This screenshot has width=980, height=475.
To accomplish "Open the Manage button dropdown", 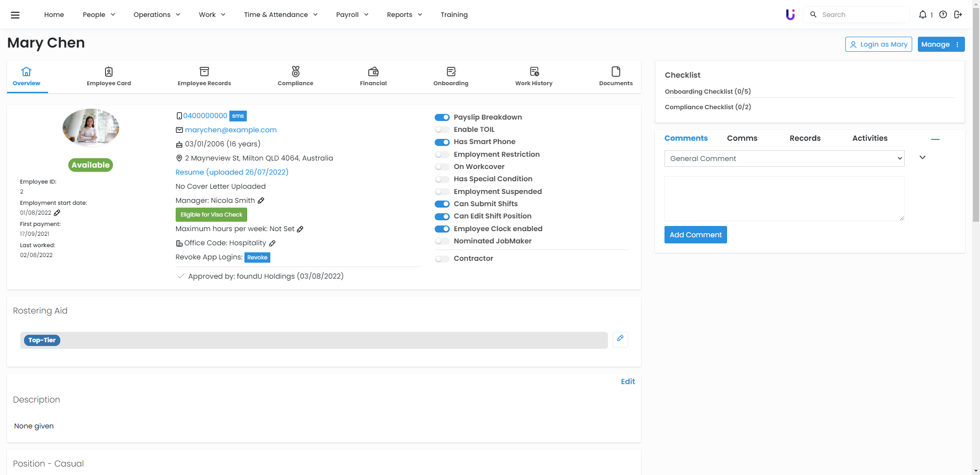I will pyautogui.click(x=940, y=44).
